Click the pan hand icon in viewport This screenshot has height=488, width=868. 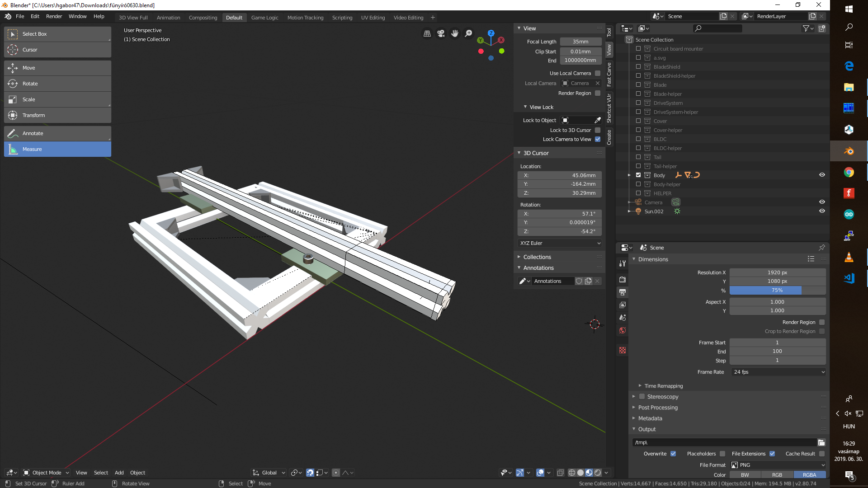(455, 33)
